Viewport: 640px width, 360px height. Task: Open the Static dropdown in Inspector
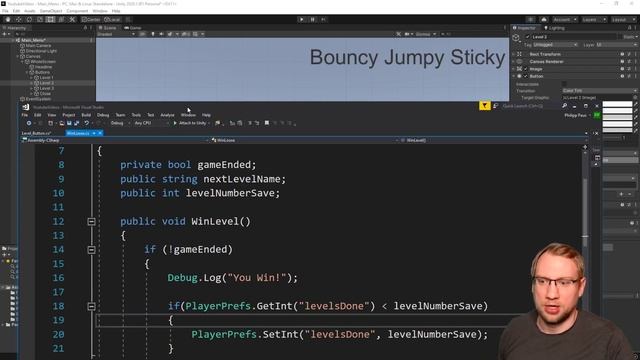(x=630, y=37)
